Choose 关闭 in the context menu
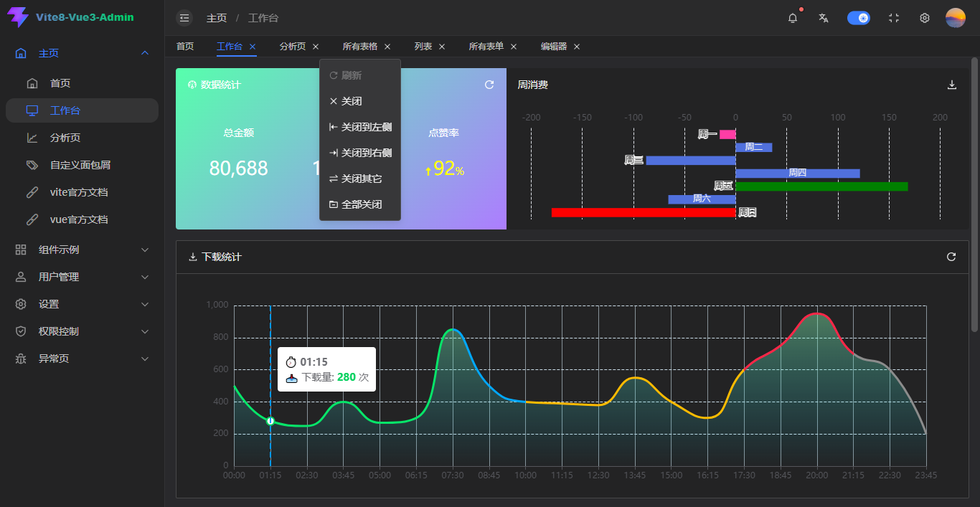This screenshot has height=507, width=980. (x=360, y=101)
